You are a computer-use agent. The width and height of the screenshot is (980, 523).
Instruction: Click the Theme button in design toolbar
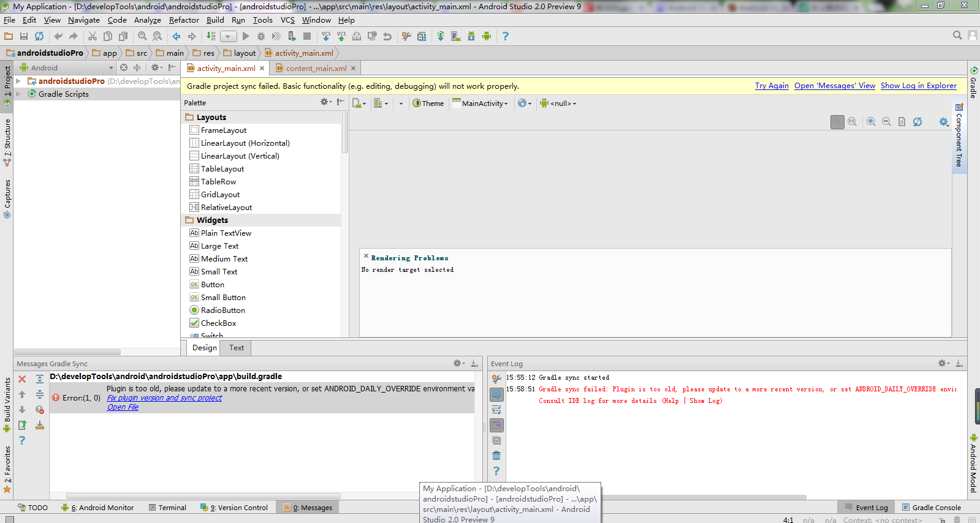(428, 103)
